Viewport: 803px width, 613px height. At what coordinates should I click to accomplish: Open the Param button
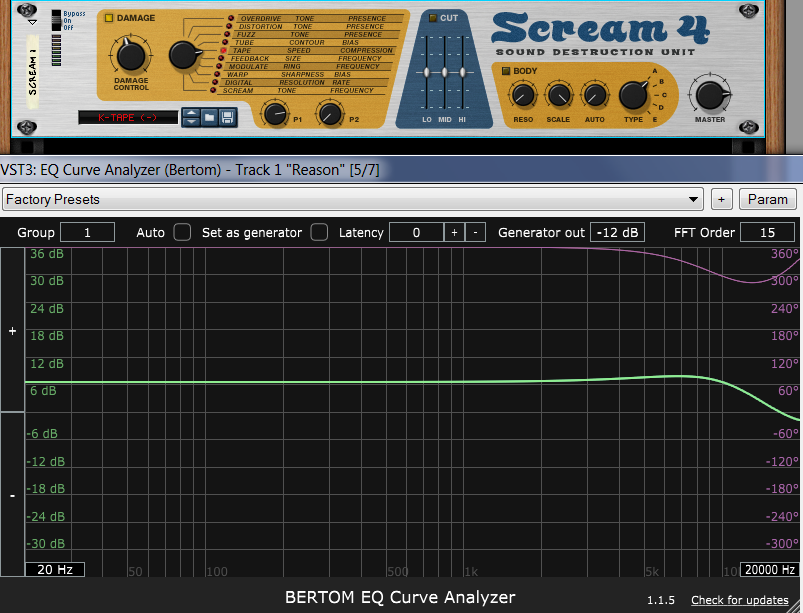click(x=768, y=199)
